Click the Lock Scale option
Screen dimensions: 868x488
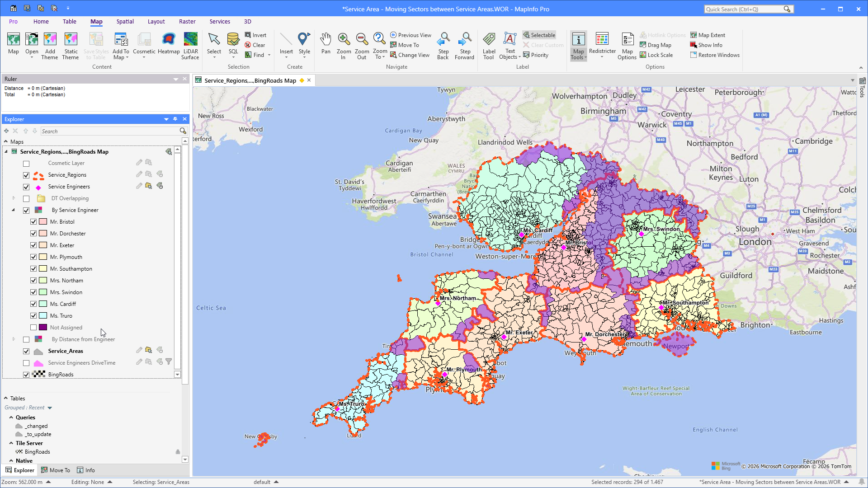coord(656,55)
